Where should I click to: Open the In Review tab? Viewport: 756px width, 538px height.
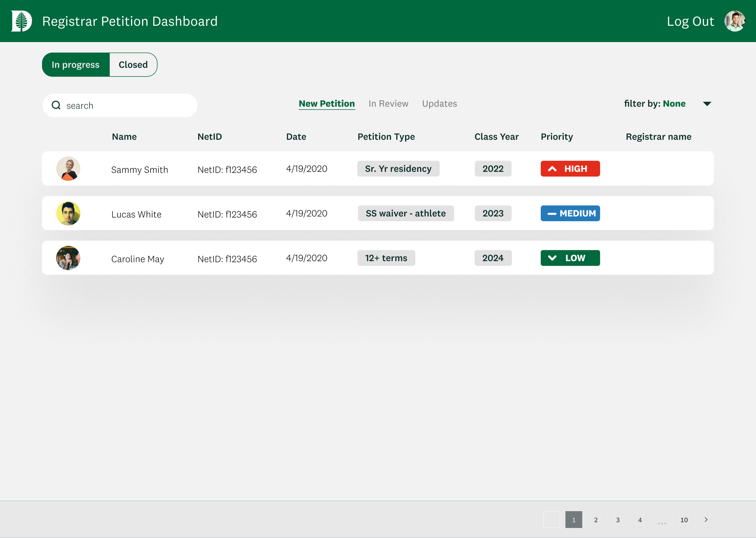click(388, 104)
